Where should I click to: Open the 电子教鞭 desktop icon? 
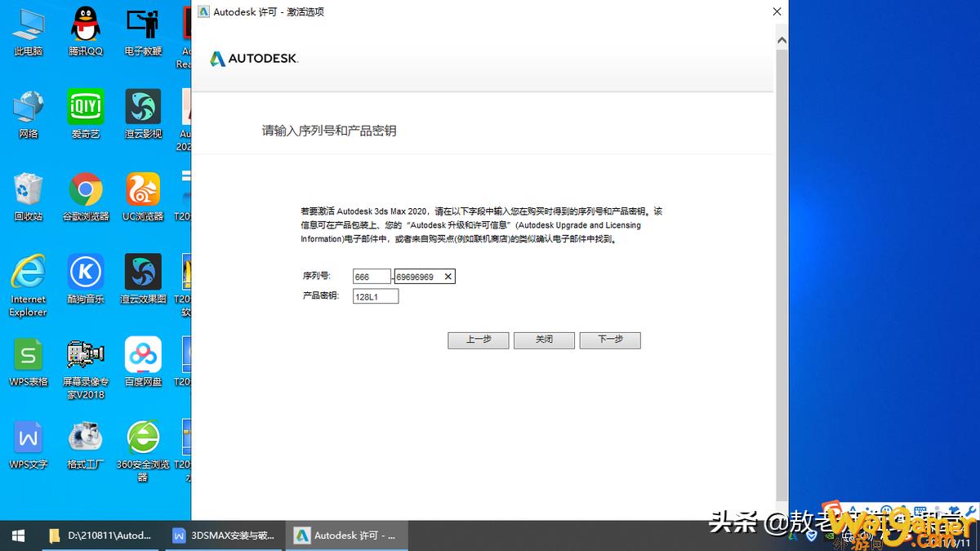[143, 31]
